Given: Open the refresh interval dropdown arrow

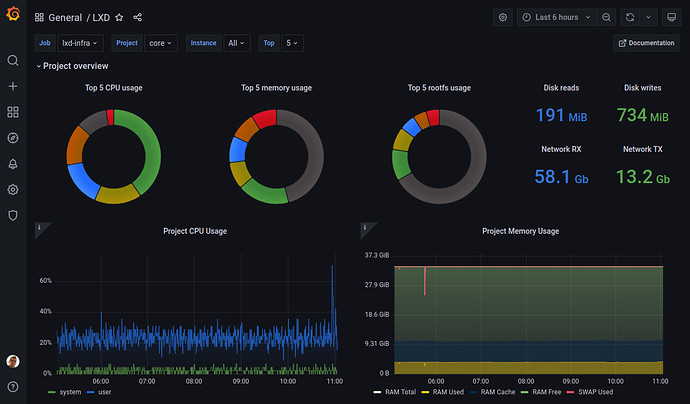Looking at the screenshot, I should 648,17.
